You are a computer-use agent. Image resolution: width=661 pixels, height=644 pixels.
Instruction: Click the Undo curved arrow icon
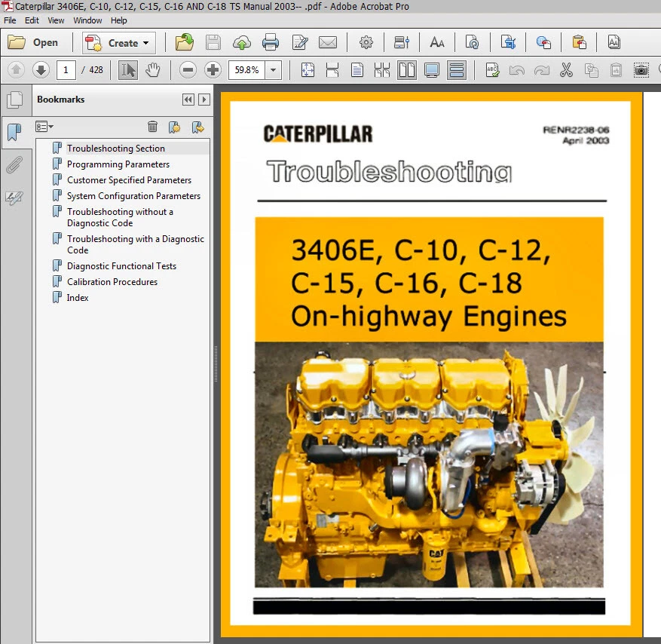(517, 70)
